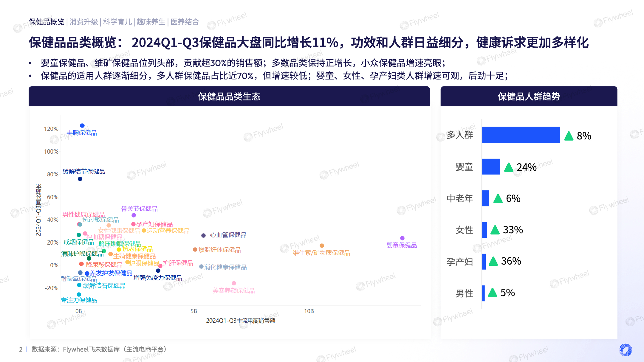Select the 女性 blue bar
This screenshot has width=644, height=362.
pyautogui.click(x=484, y=230)
